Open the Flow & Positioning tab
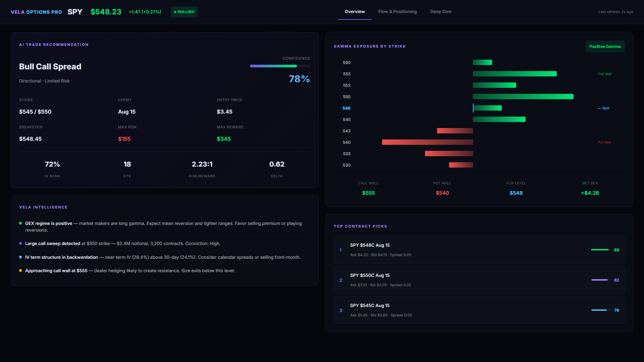This screenshot has width=644, height=362. (x=397, y=12)
